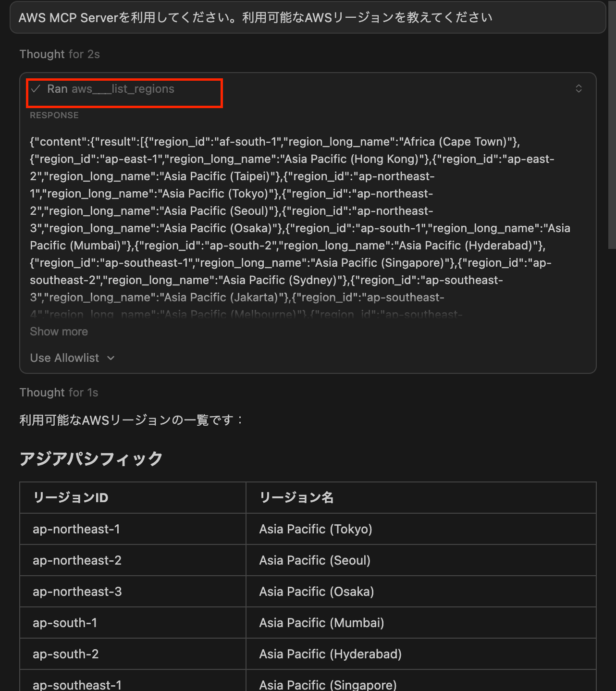Image resolution: width=616 pixels, height=691 pixels.
Task: Click the ap-south-2 region ID cell
Action: pyautogui.click(x=65, y=654)
